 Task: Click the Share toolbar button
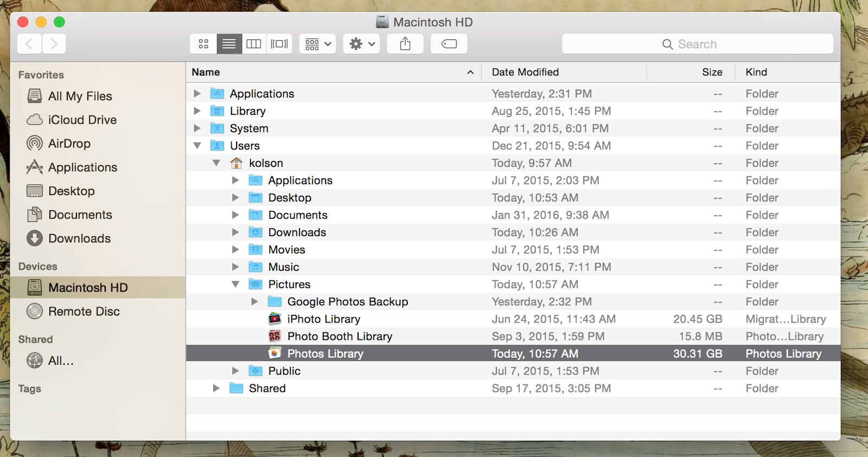pyautogui.click(x=405, y=44)
